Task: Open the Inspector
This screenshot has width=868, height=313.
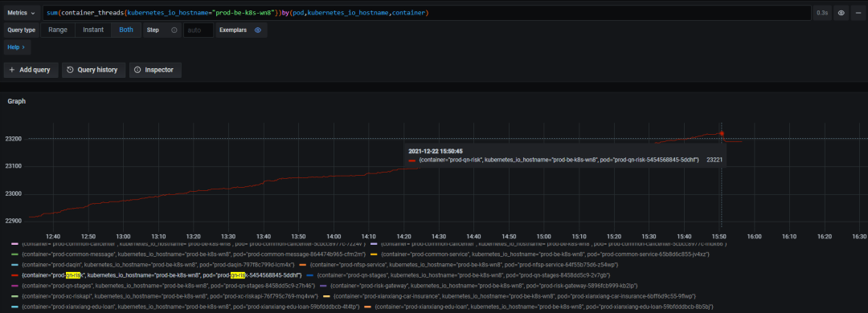Action: tap(155, 70)
